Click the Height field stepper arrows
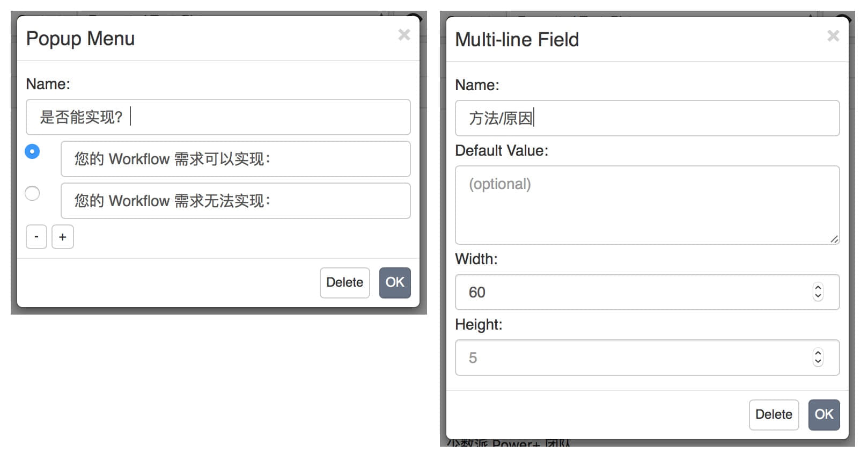Viewport: 868px width, 466px height. point(818,358)
